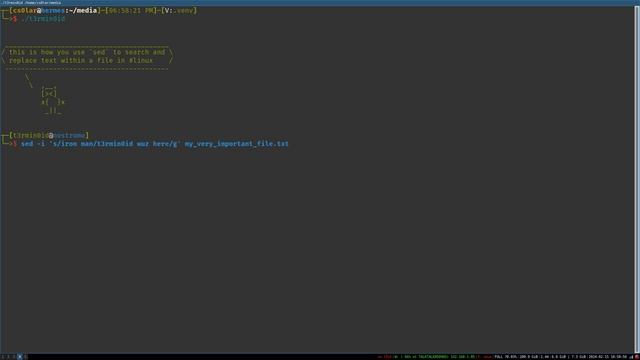Click the sed -i command text

[100, 144]
